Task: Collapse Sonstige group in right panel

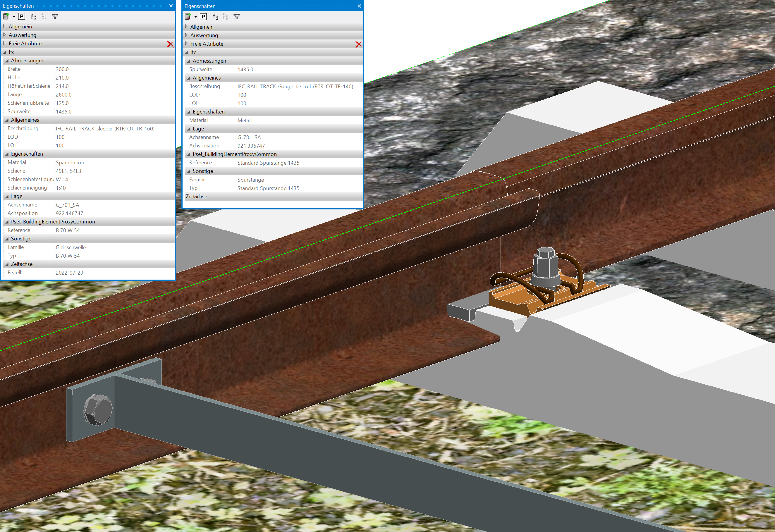Action: coord(189,171)
